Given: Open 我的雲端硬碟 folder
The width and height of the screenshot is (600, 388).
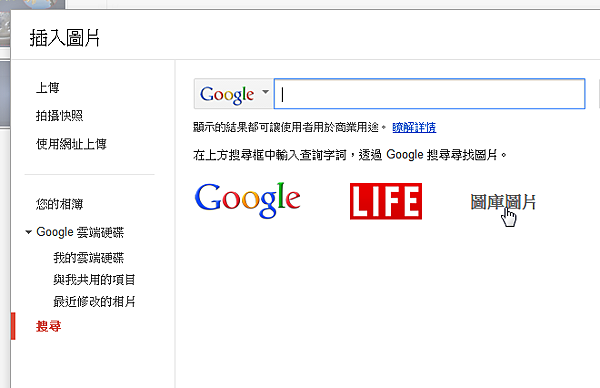Looking at the screenshot, I should click(89, 258).
